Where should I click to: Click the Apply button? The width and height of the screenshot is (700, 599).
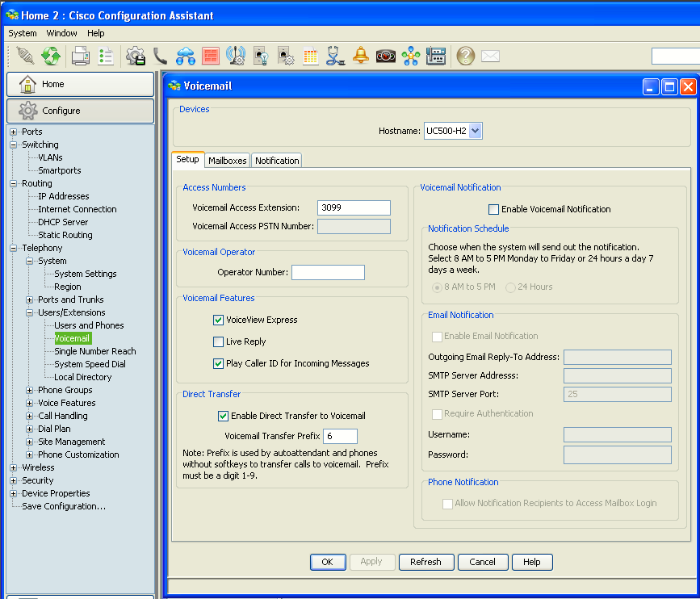pos(371,562)
